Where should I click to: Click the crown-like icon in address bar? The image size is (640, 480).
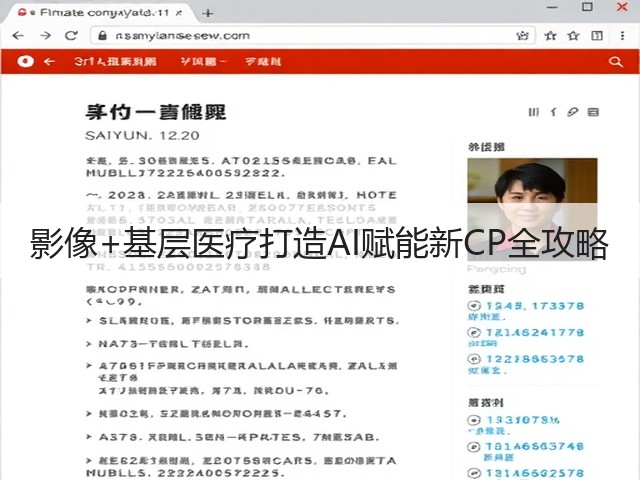click(x=522, y=36)
